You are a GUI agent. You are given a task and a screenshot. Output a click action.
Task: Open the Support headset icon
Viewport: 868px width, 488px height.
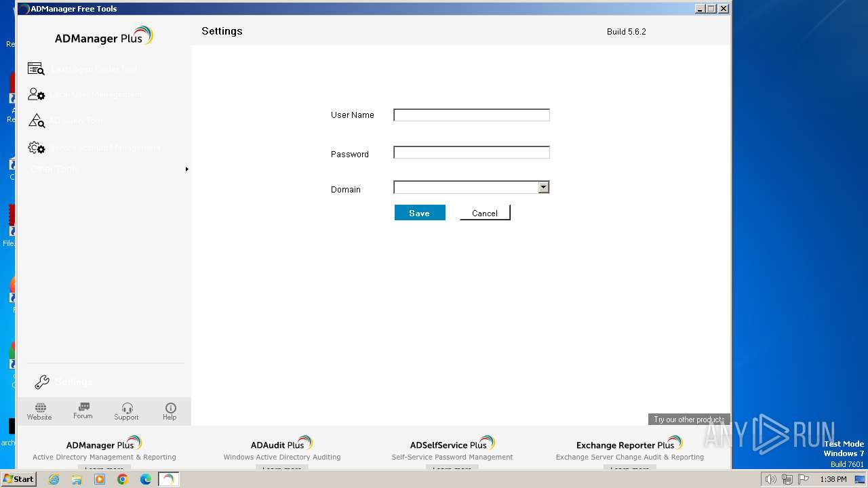[127, 407]
